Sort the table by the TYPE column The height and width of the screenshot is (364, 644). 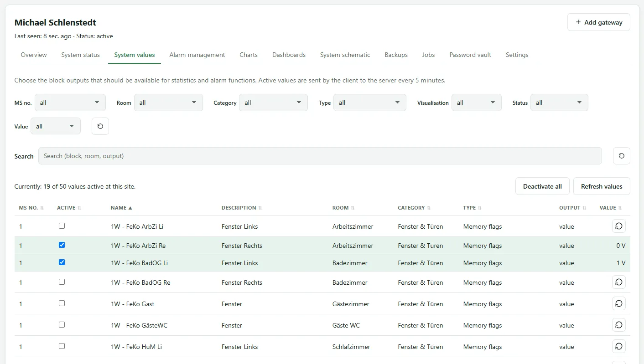(472, 208)
